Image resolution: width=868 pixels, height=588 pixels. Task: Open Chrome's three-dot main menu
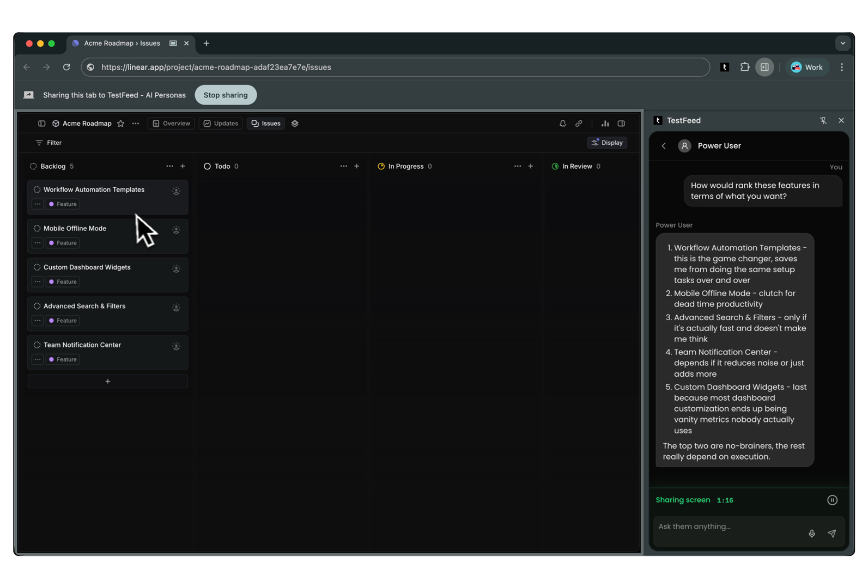tap(842, 68)
